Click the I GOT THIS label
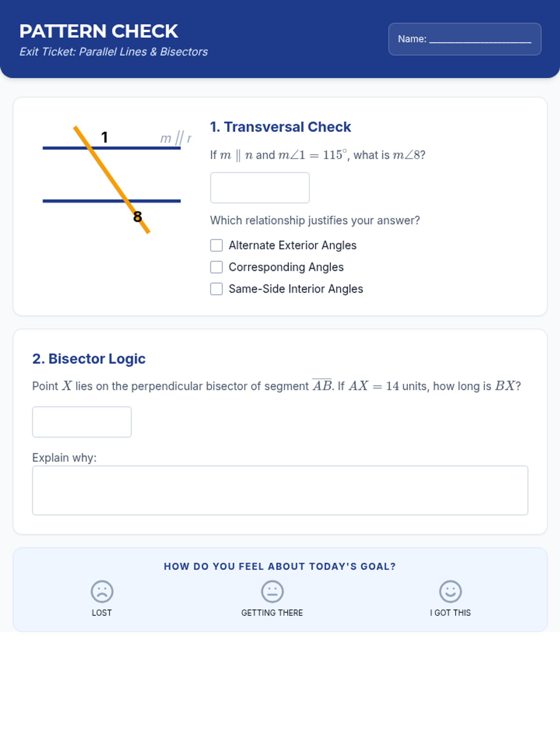 [450, 613]
